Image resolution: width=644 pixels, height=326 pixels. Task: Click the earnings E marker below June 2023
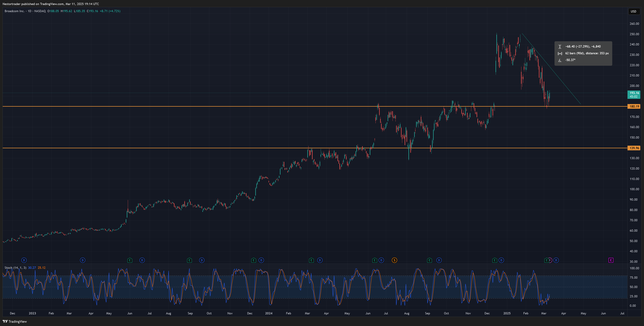coord(130,260)
